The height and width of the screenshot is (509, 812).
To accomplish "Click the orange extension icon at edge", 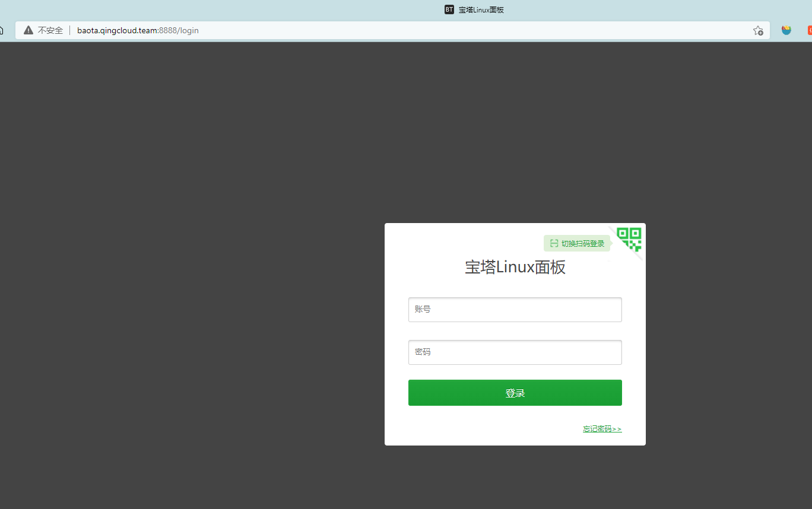I will click(810, 30).
